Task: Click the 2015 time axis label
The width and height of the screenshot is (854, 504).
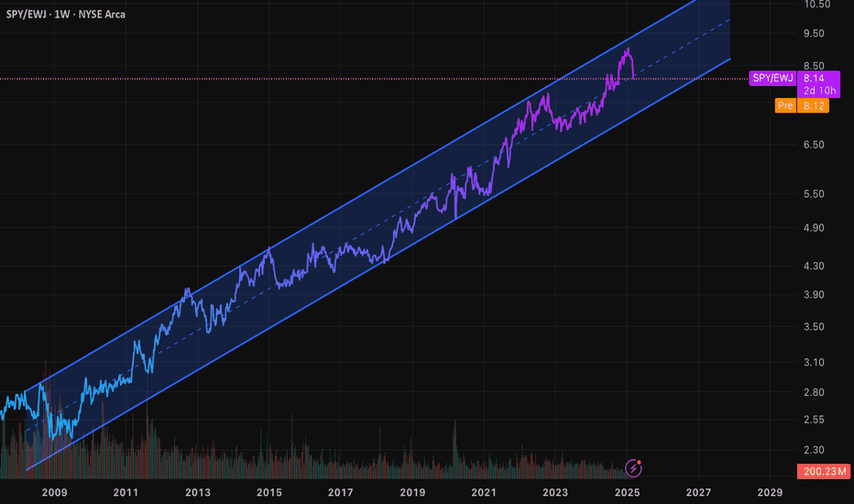Action: tap(269, 493)
